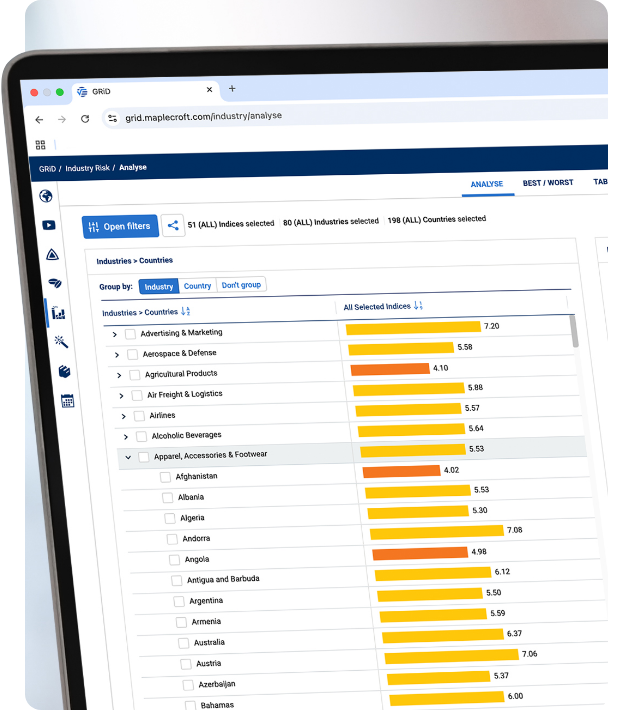Switch to the BEST / WORST tab
Viewport: 631px width, 710px height.
[x=547, y=183]
